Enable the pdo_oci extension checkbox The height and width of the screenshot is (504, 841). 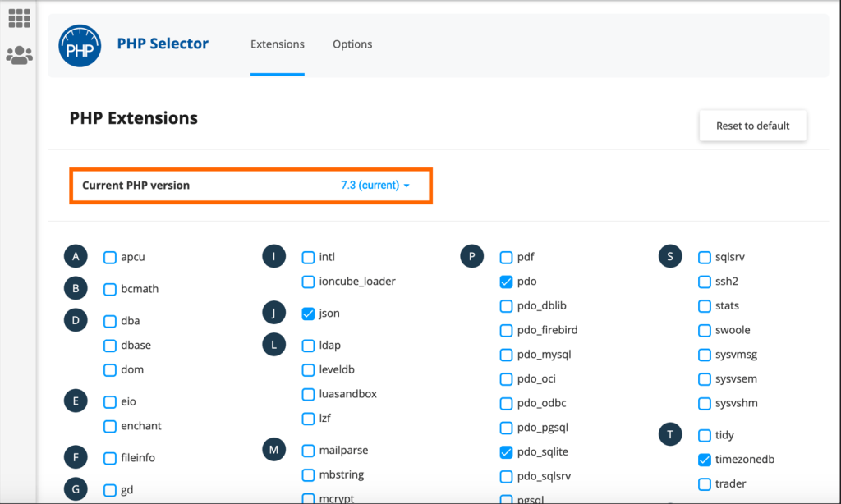click(x=506, y=379)
